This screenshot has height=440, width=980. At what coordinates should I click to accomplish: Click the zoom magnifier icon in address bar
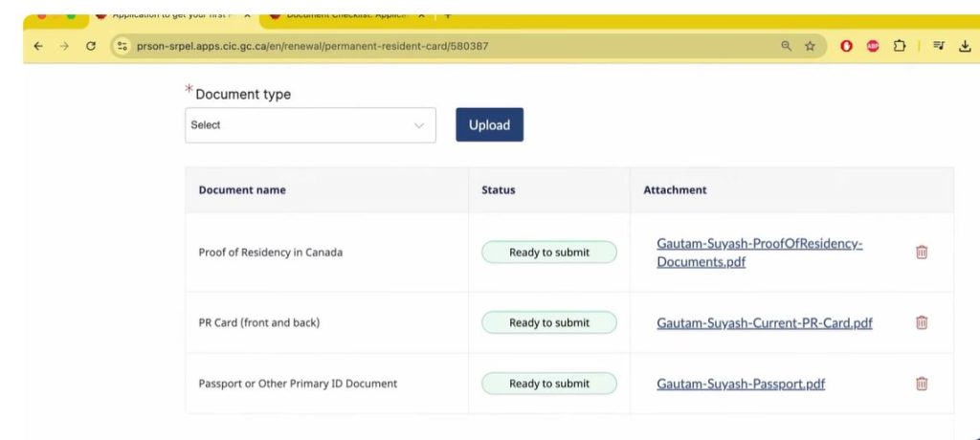pyautogui.click(x=787, y=46)
